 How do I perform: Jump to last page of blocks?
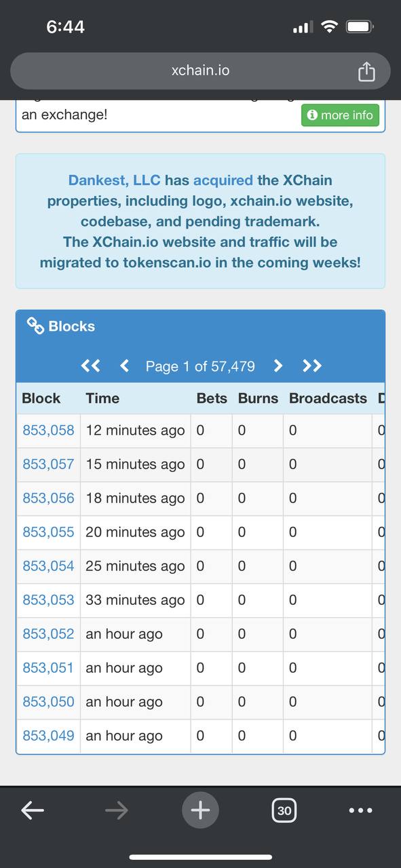click(312, 366)
